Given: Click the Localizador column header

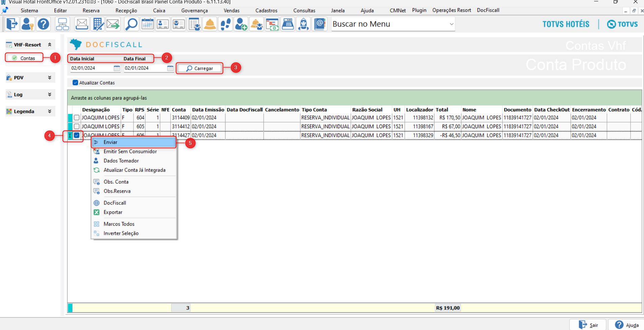Looking at the screenshot, I should (x=420, y=110).
